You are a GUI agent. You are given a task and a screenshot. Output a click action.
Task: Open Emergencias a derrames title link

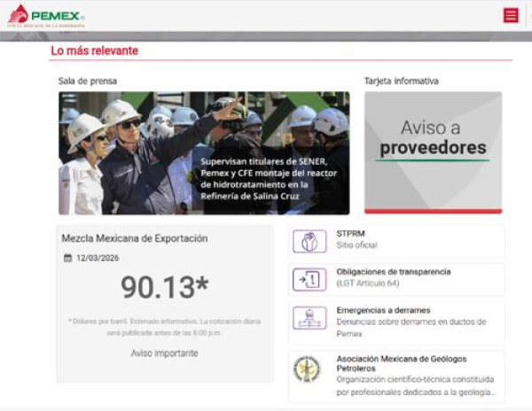383,310
